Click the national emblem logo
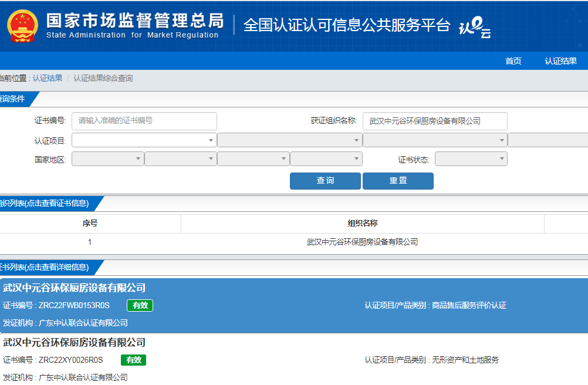This screenshot has height=385, width=588. pyautogui.click(x=22, y=26)
